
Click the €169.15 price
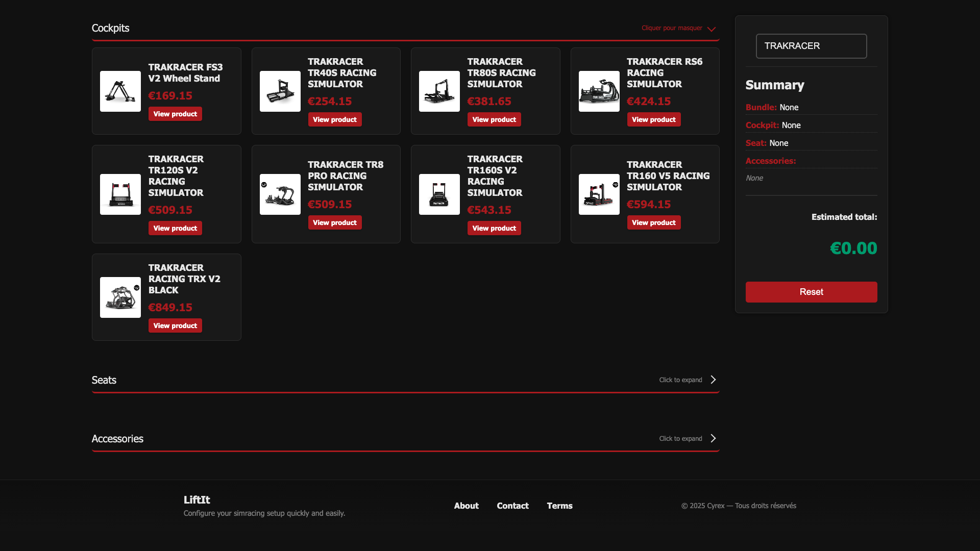[x=170, y=96]
